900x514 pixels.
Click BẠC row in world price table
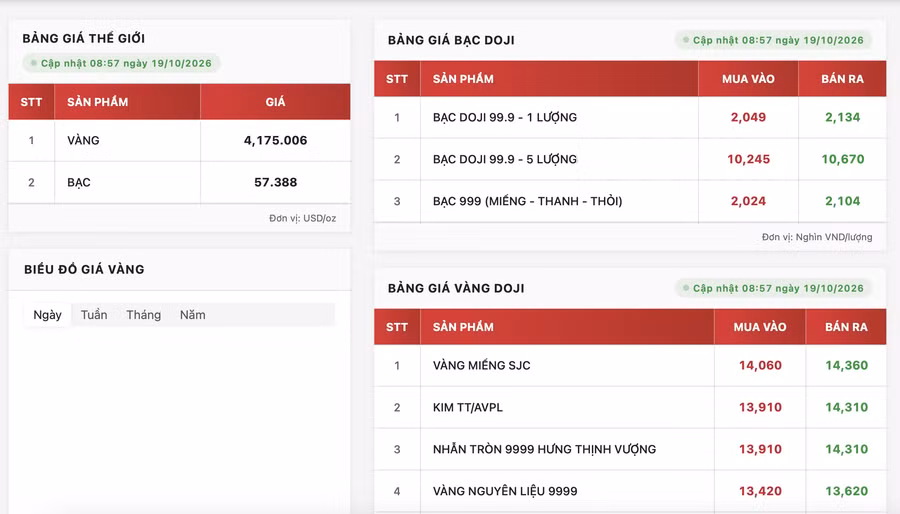[179, 182]
